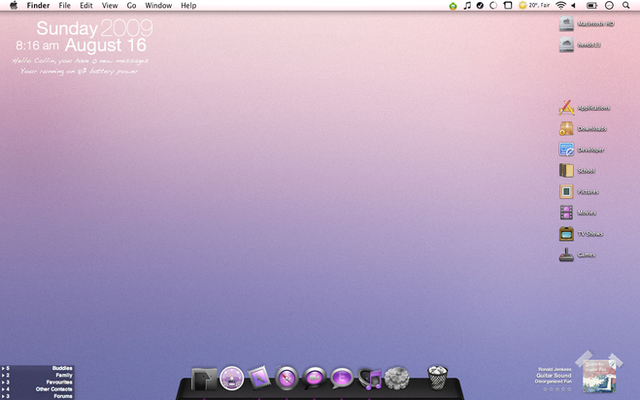Open the Apple menu

13,5
